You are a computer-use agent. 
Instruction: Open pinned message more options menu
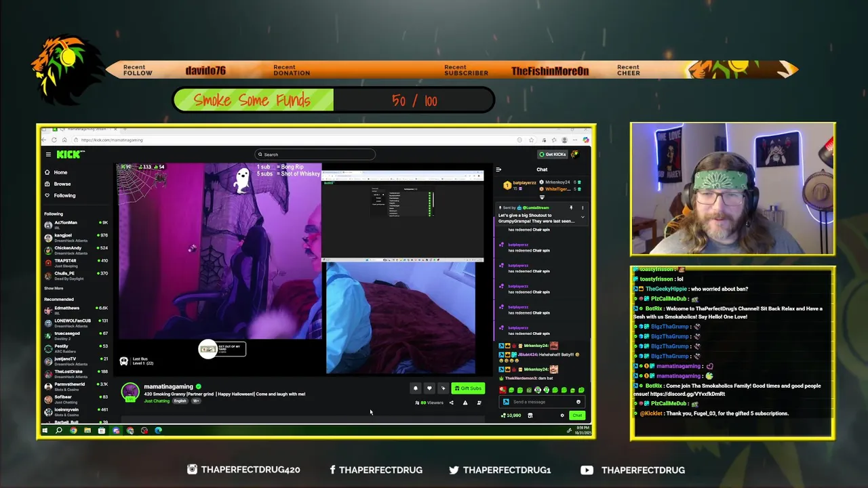(x=583, y=207)
